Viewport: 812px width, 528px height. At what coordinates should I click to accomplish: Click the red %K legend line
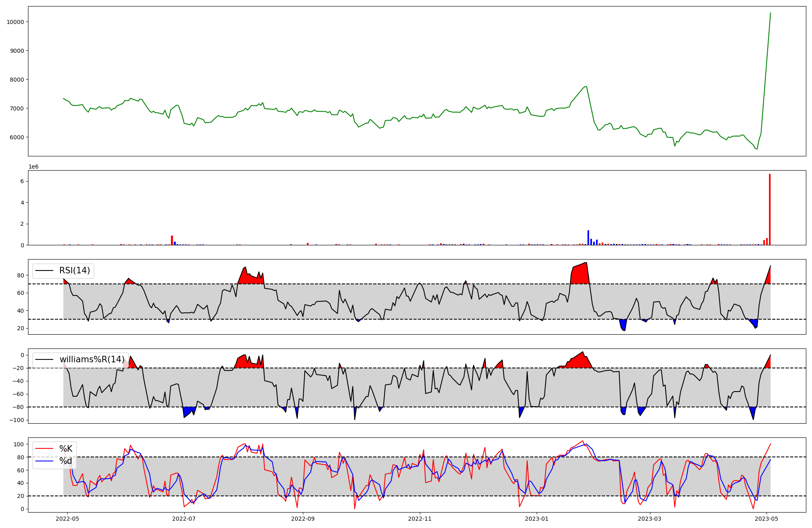point(45,448)
